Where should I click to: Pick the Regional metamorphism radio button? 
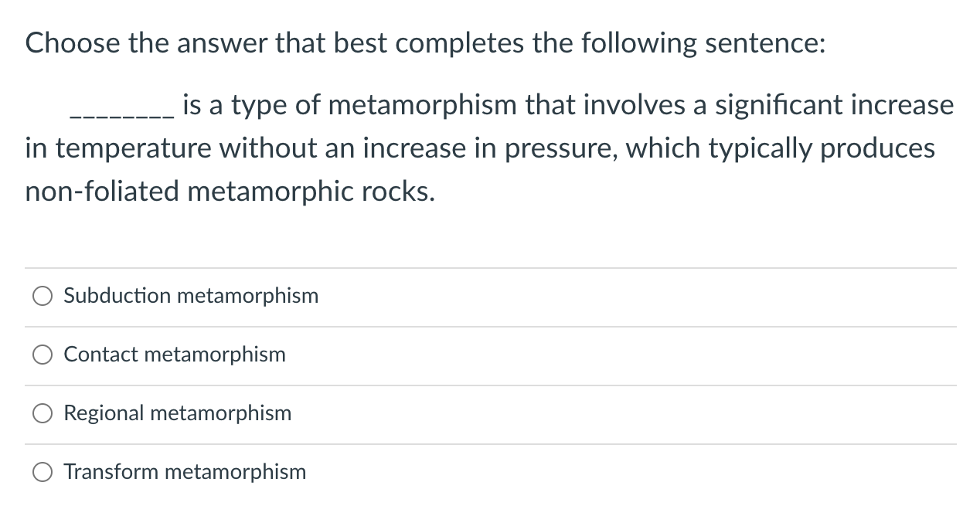(x=43, y=413)
